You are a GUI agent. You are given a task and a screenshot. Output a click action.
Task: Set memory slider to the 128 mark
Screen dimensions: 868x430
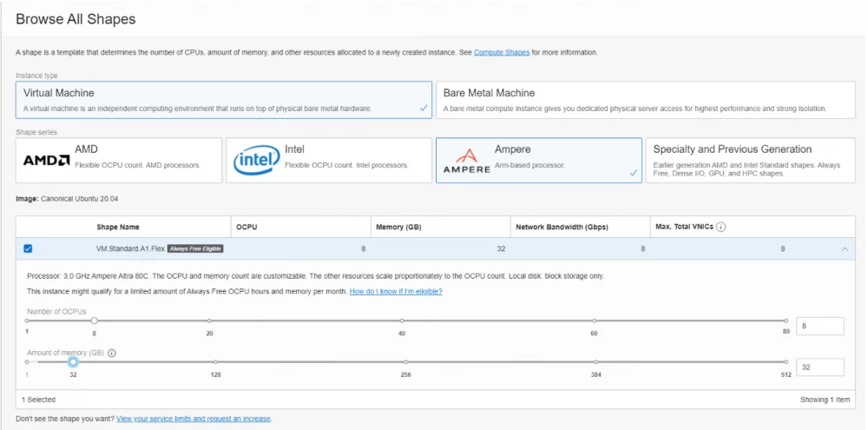(x=216, y=362)
